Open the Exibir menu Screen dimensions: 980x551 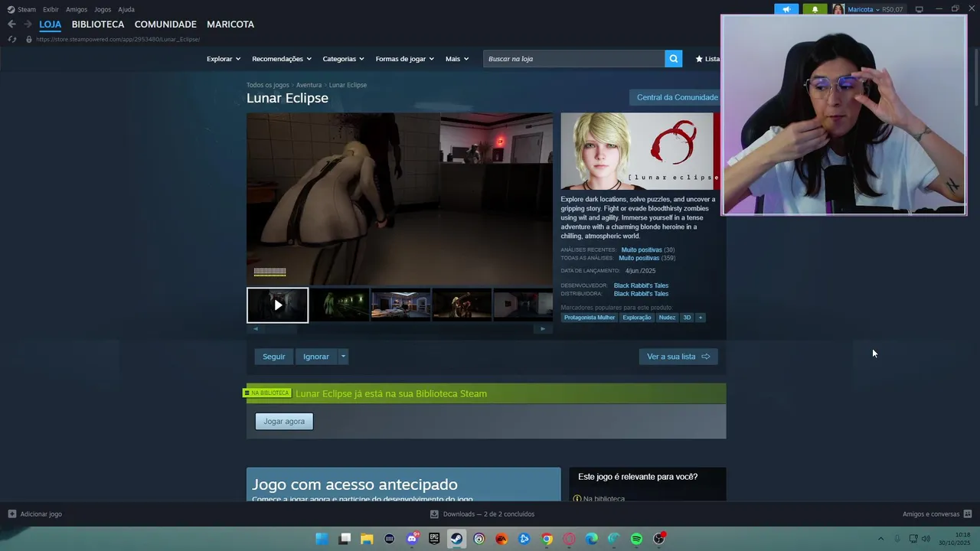51,9
